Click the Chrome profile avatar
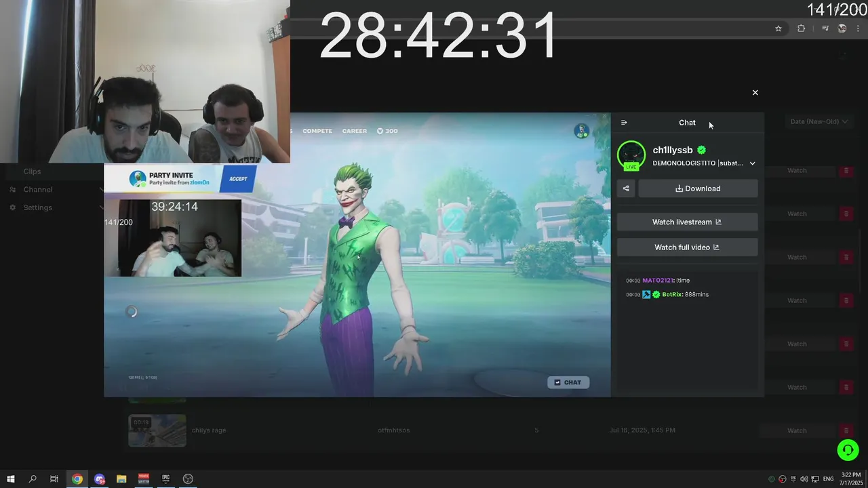 tap(842, 28)
